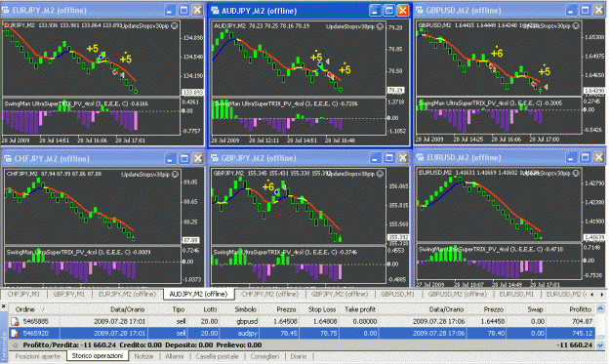Open the Notizie terminal tab
Viewport: 610px width, 364px height.
pos(143,356)
